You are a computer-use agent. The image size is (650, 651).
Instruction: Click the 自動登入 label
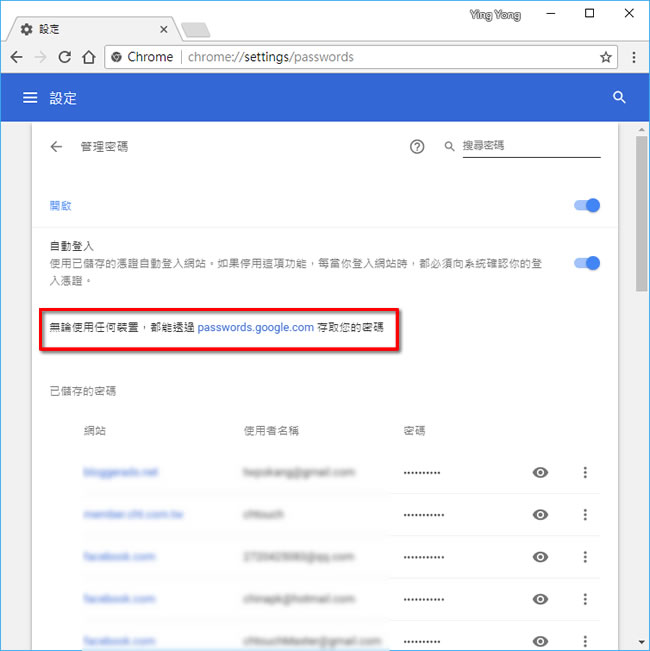tap(71, 246)
